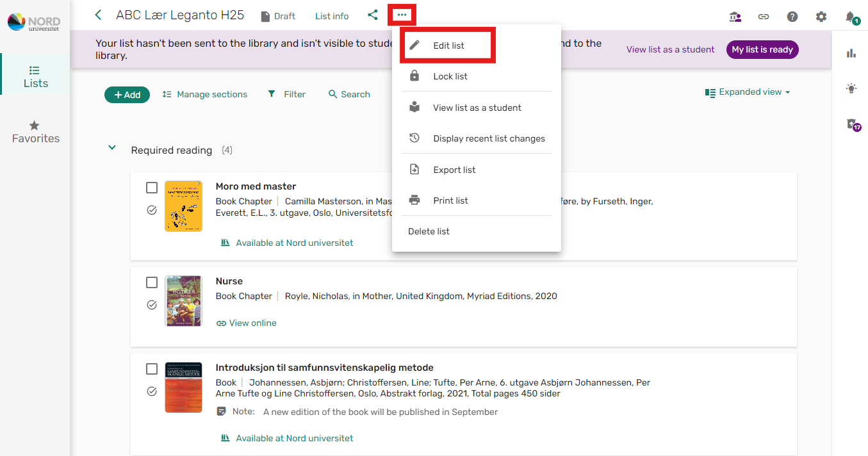Click the Manage sections icon
The width and height of the screenshot is (868, 456).
point(167,94)
